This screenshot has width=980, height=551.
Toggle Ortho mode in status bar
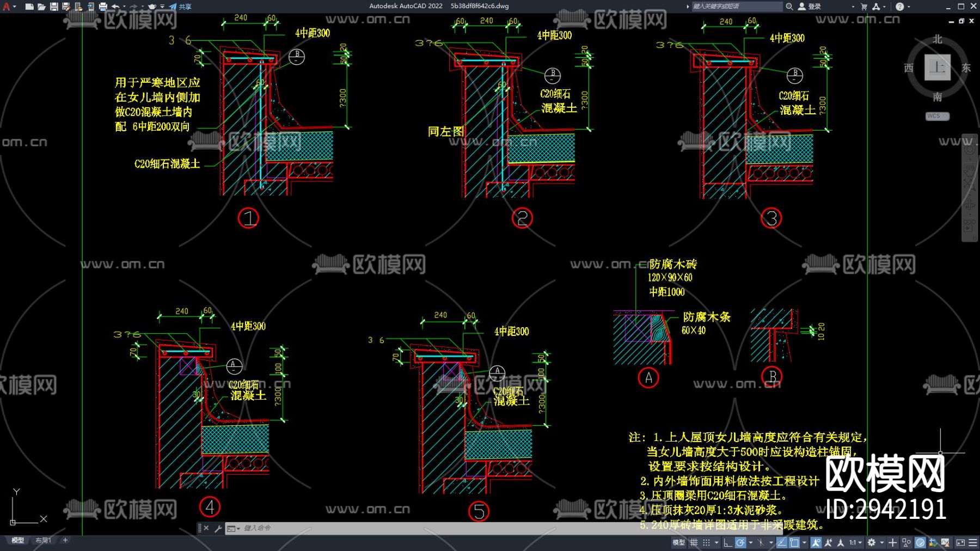point(727,542)
